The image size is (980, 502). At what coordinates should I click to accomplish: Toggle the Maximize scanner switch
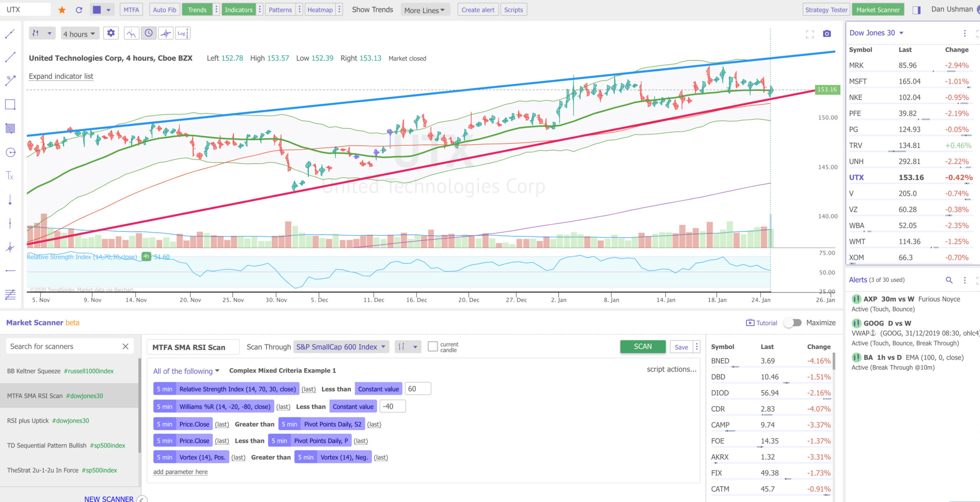point(792,323)
